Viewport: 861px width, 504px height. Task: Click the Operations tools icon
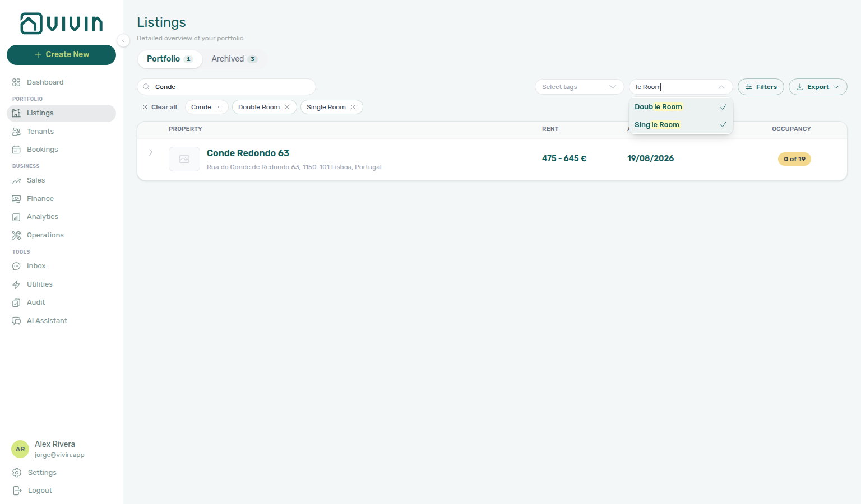click(16, 235)
